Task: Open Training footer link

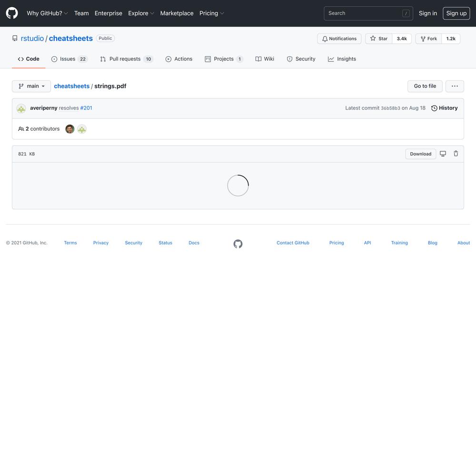Action: [399, 243]
